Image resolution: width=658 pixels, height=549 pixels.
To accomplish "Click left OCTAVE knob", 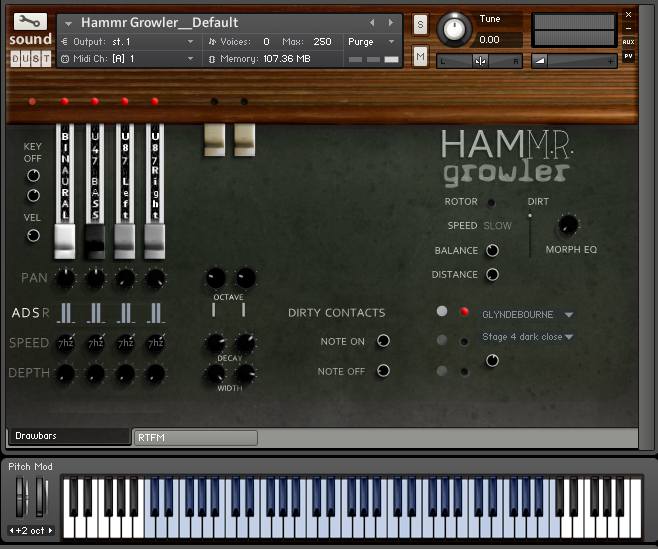I will [x=215, y=278].
